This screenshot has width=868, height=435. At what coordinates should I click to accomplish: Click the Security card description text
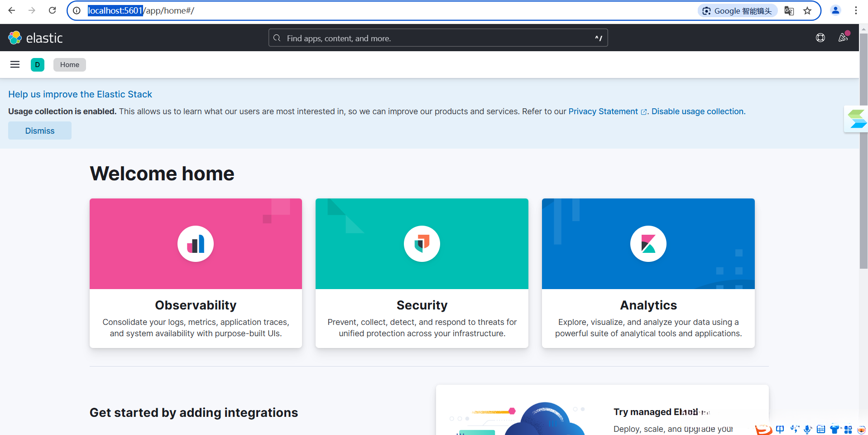(x=422, y=328)
